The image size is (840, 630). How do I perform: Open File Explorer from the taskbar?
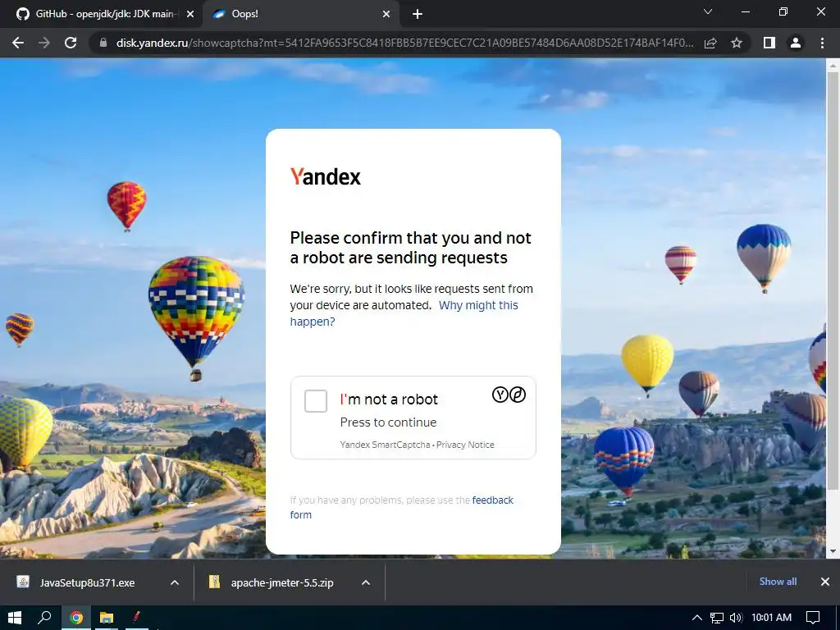pos(107,618)
